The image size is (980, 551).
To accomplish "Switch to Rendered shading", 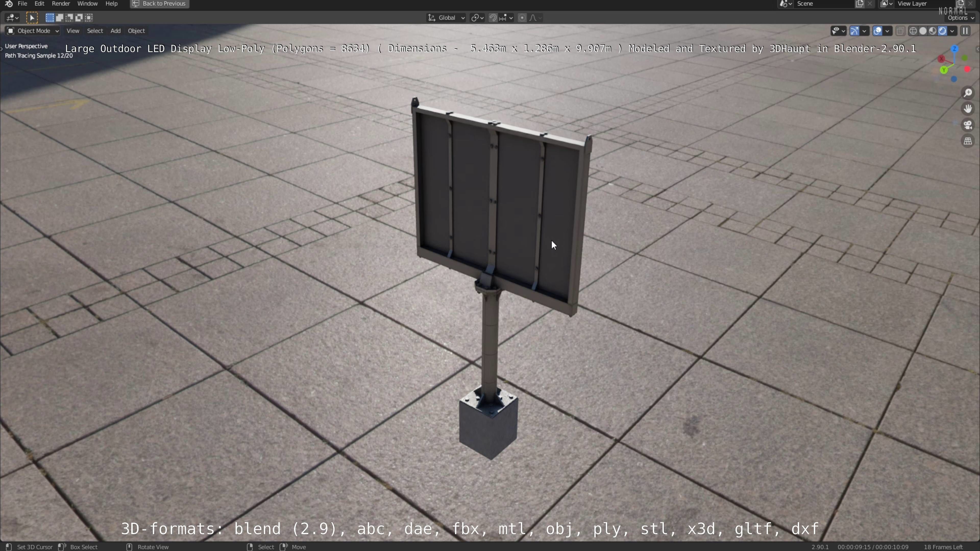I will click(x=942, y=31).
